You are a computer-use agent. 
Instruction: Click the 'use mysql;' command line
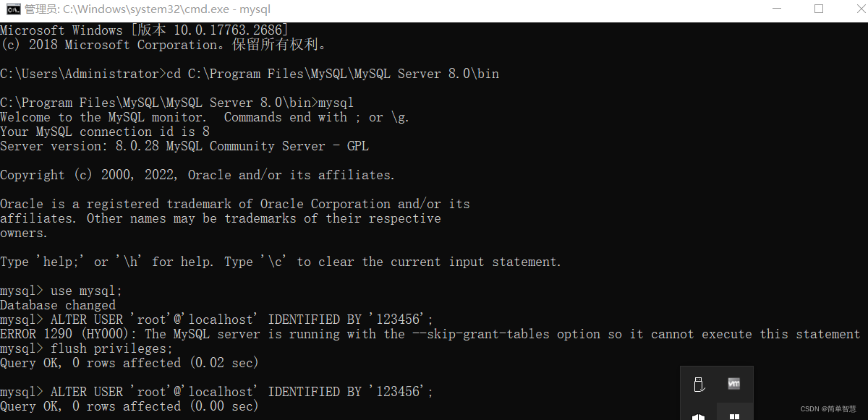61,291
